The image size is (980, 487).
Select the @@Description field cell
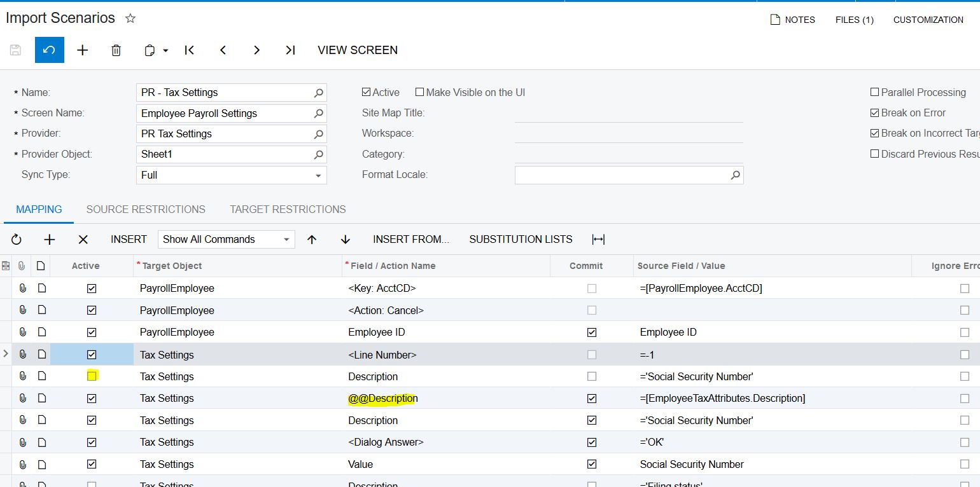tap(446, 399)
